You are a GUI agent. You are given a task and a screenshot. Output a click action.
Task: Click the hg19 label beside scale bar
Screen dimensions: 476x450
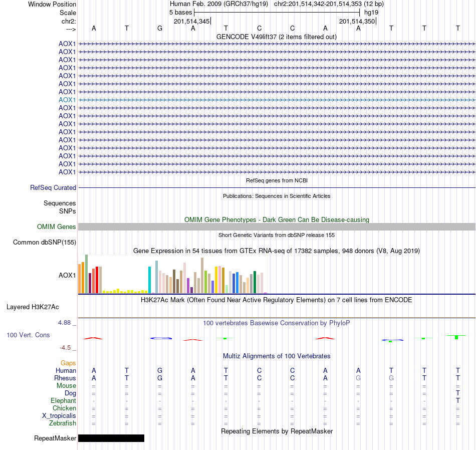tap(371, 13)
